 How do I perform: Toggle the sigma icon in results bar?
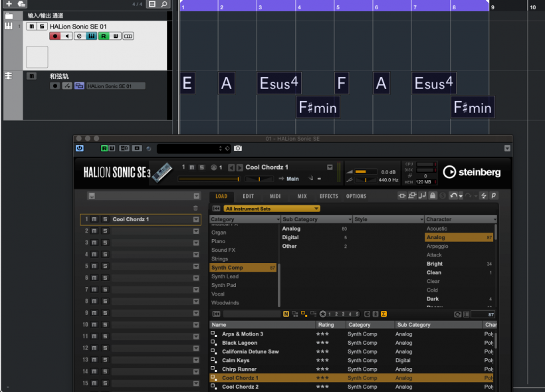(383, 314)
